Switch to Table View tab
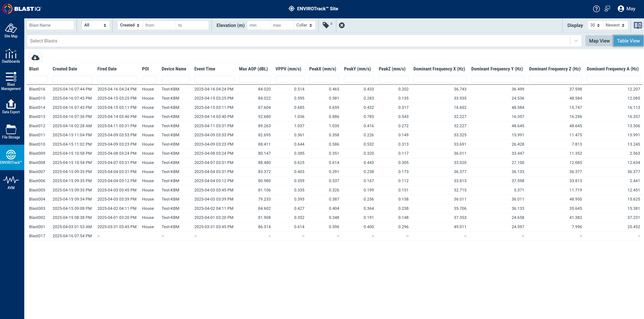Image resolution: width=644 pixels, height=319 pixels. pos(628,41)
